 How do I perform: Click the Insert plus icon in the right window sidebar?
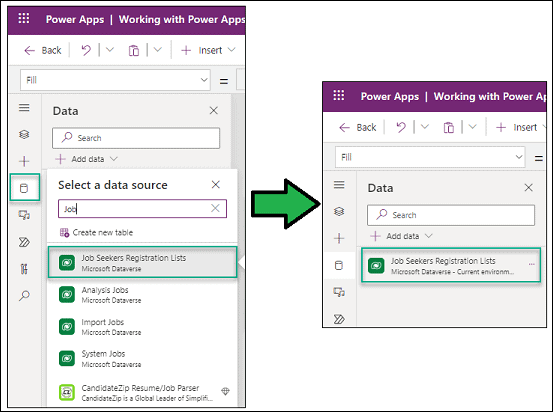pos(339,238)
